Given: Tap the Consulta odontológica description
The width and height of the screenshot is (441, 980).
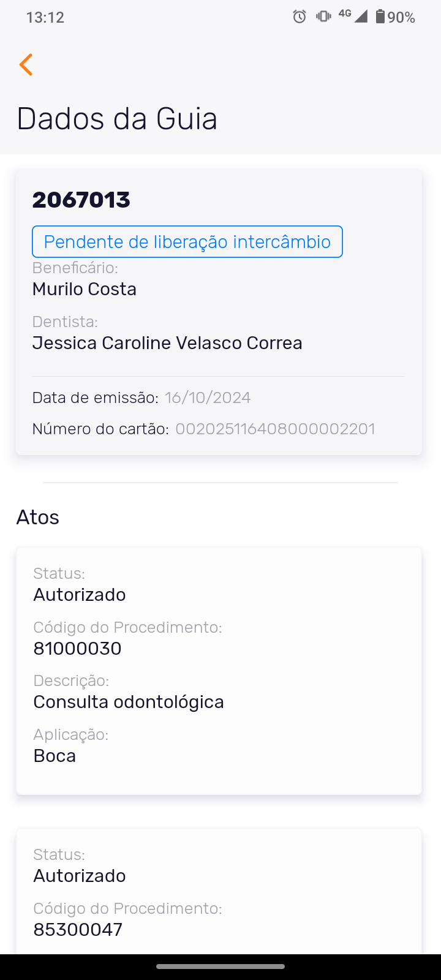Looking at the screenshot, I should pyautogui.click(x=129, y=702).
